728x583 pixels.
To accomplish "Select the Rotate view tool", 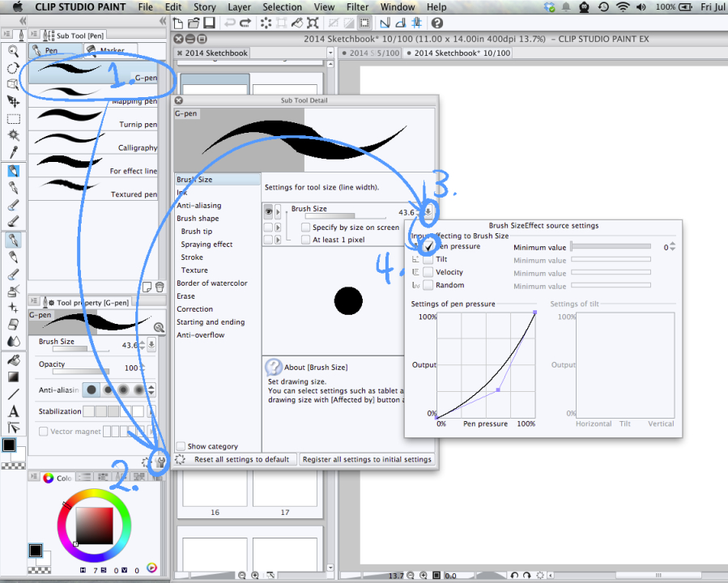I will coord(13,68).
